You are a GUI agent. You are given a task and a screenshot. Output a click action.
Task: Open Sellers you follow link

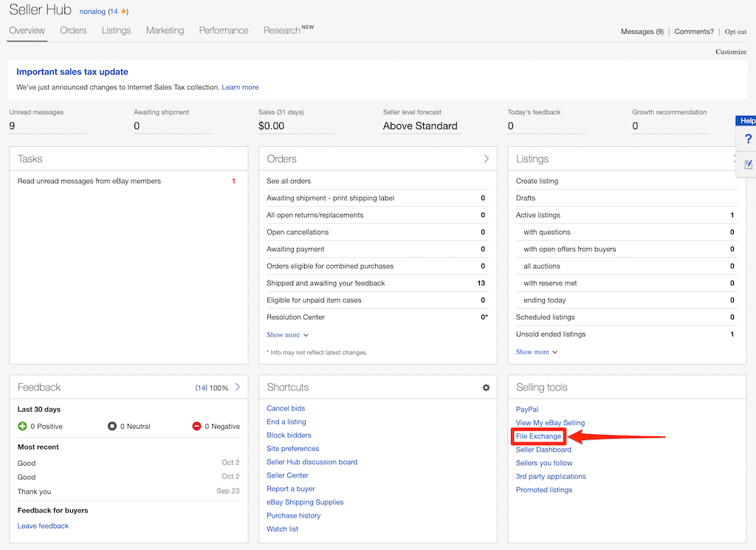[x=544, y=463]
